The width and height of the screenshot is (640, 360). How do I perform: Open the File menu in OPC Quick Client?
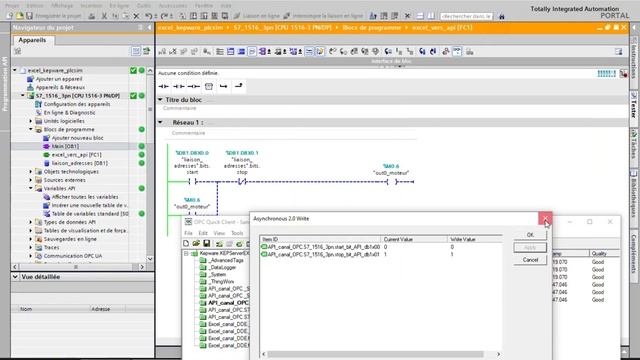point(188,233)
